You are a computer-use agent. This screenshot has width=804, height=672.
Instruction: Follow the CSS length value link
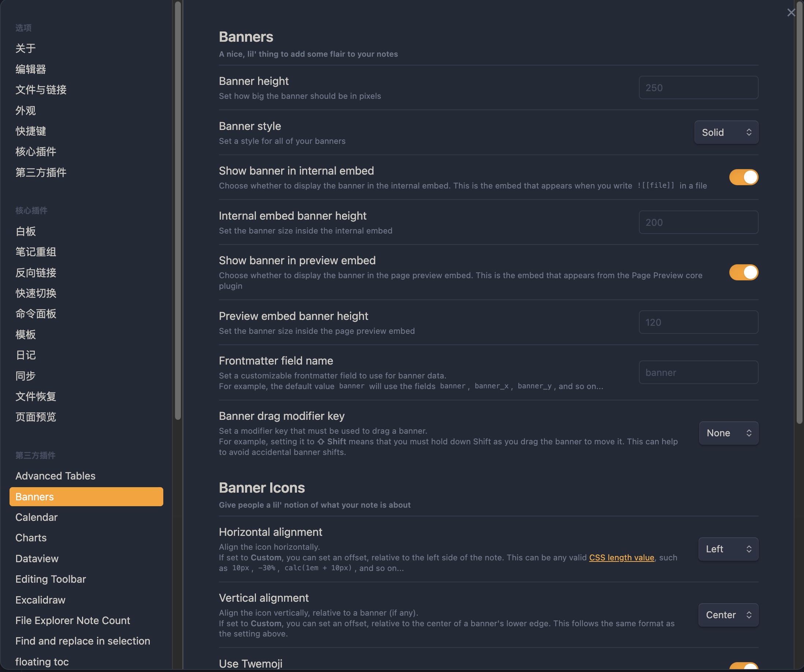click(x=621, y=557)
